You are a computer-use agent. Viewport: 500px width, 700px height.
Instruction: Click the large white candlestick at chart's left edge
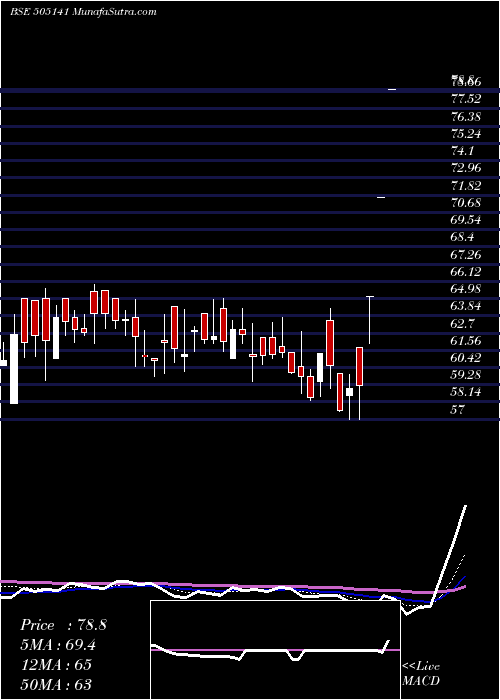tap(14, 369)
